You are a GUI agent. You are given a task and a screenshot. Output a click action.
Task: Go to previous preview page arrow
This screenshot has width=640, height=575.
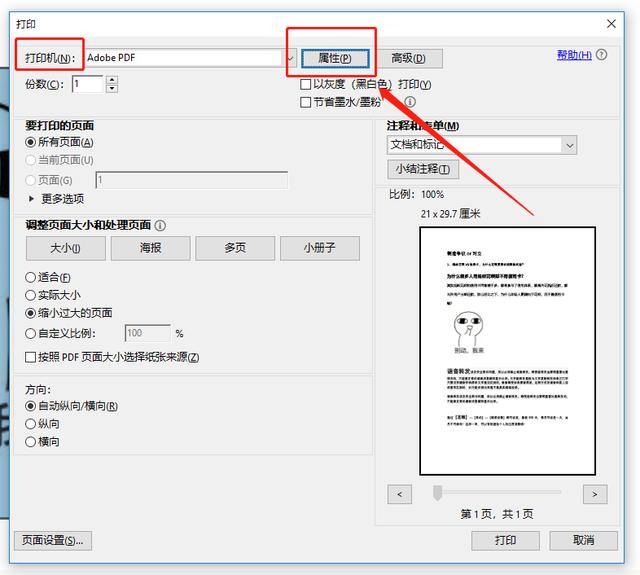(400, 494)
